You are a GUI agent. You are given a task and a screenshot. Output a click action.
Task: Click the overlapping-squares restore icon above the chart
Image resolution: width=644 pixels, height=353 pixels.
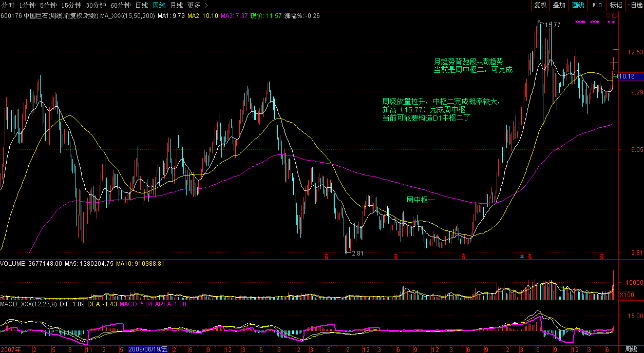[x=615, y=16]
